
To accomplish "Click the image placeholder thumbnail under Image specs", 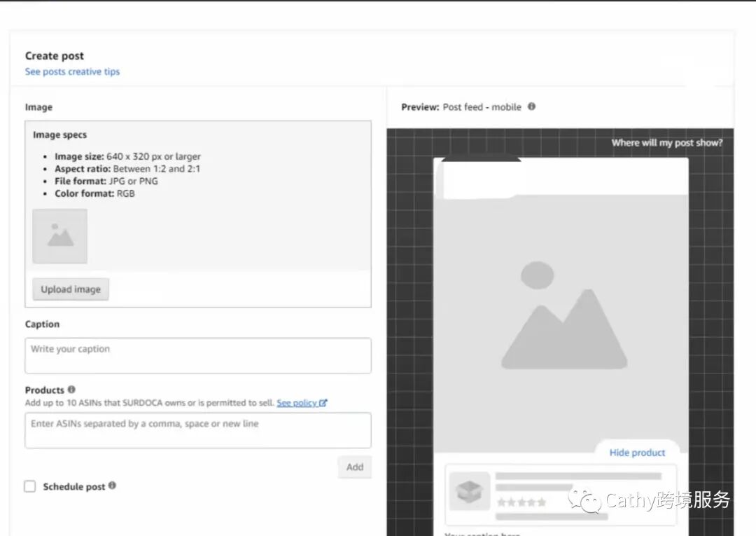I will [59, 236].
